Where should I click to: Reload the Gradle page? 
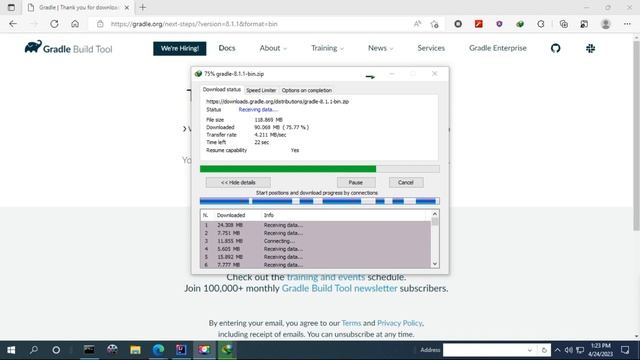(x=54, y=24)
